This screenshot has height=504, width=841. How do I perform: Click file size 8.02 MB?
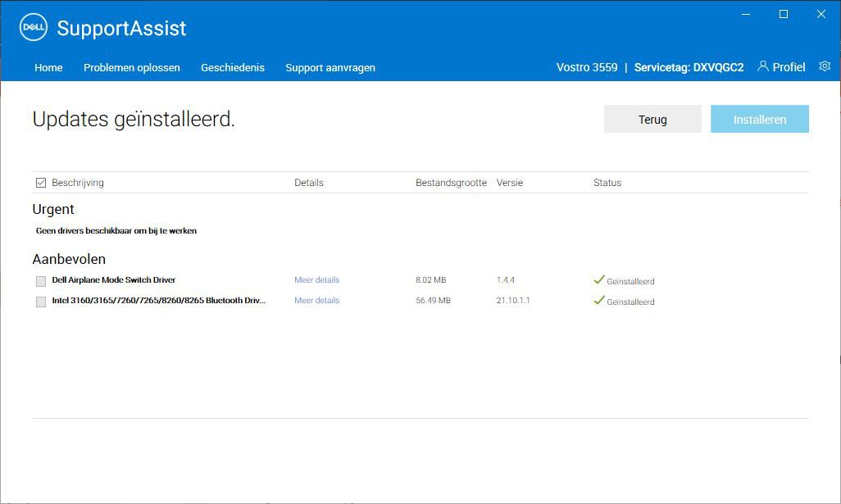pos(430,280)
